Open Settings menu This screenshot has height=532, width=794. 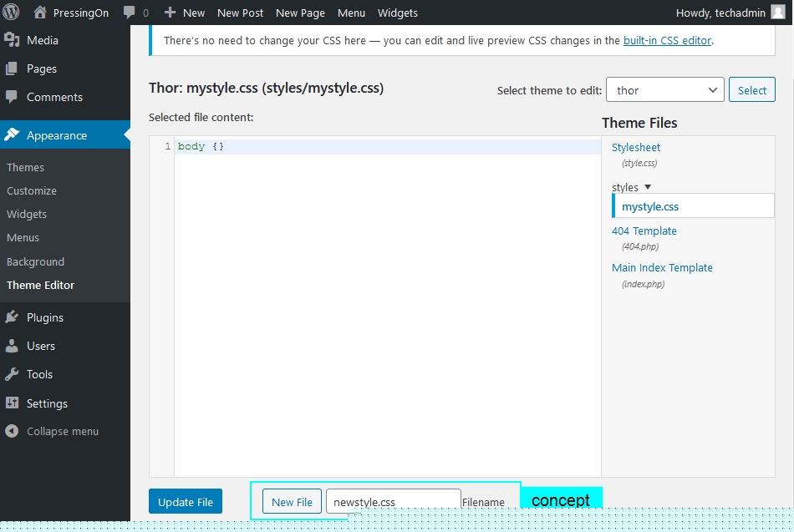tap(47, 403)
